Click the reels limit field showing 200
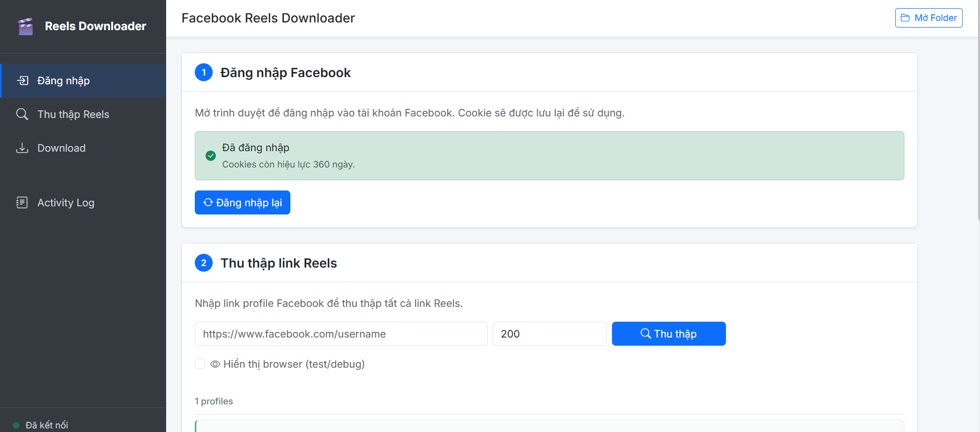This screenshot has height=432, width=980. pos(549,334)
